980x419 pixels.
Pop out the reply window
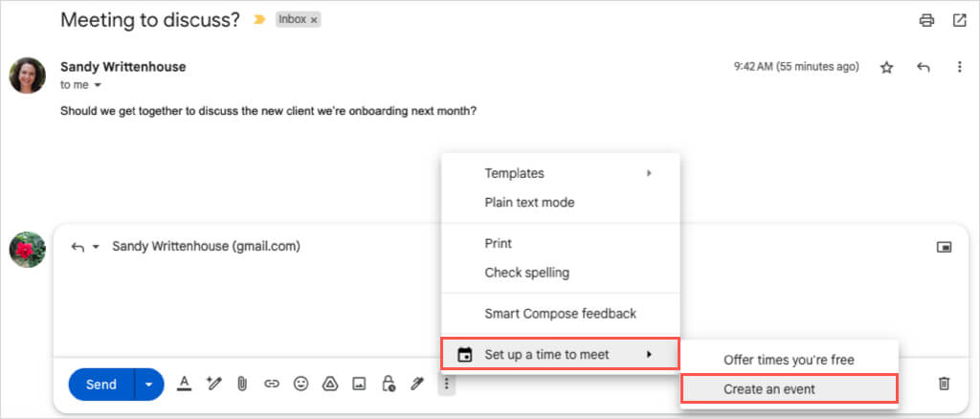[944, 247]
